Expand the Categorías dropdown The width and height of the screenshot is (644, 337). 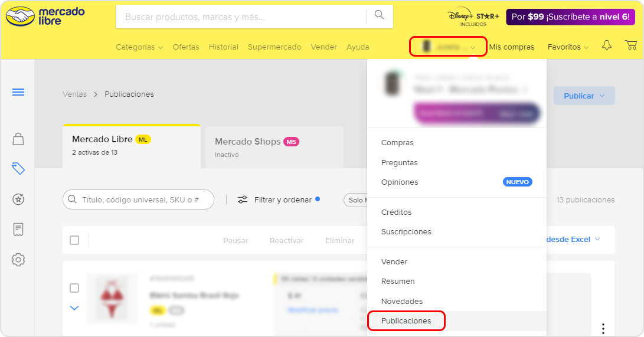click(x=139, y=47)
